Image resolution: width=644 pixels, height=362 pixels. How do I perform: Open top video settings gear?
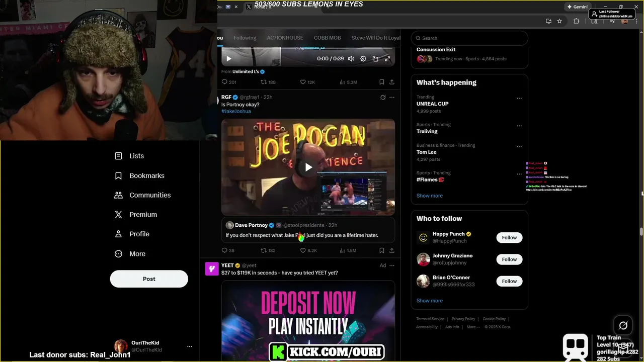[x=363, y=59]
